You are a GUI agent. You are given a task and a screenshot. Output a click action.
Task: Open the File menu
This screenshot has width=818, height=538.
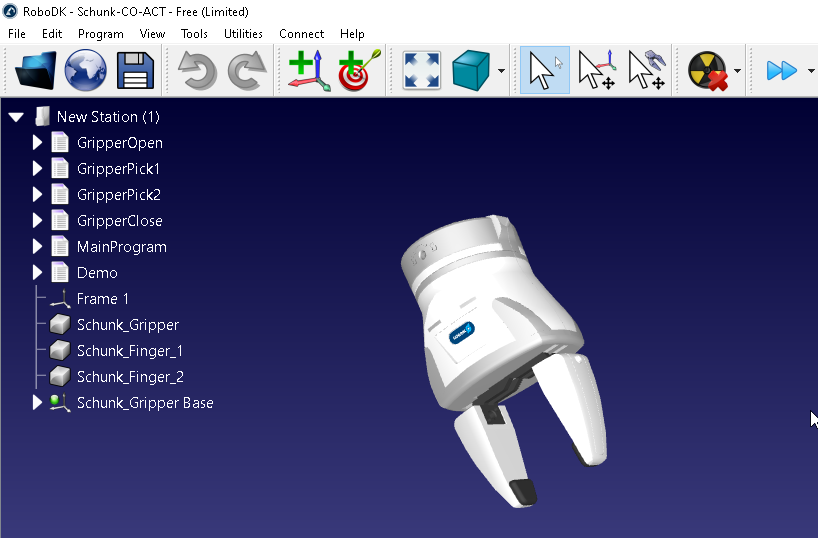17,34
